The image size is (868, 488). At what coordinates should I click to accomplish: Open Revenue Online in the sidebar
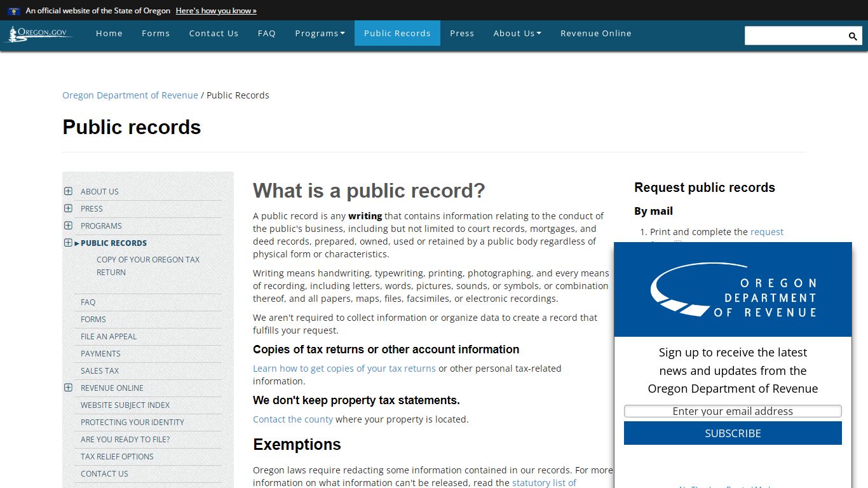point(112,388)
